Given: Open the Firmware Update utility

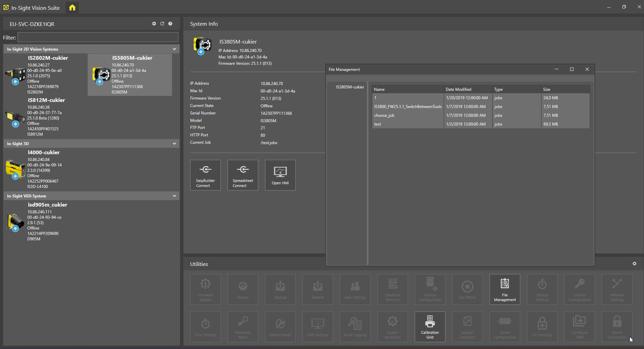Looking at the screenshot, I should pyautogui.click(x=205, y=289).
